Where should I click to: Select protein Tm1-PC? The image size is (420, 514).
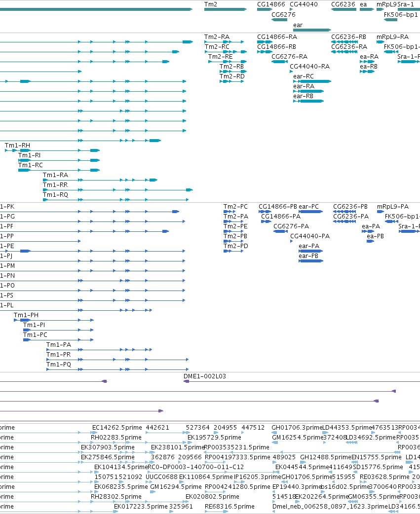coord(58,340)
